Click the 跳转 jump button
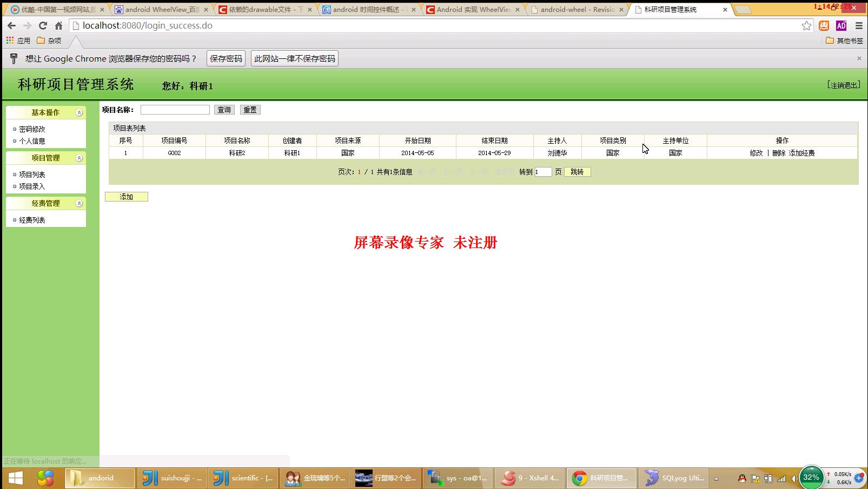This screenshot has height=489, width=868. (577, 172)
